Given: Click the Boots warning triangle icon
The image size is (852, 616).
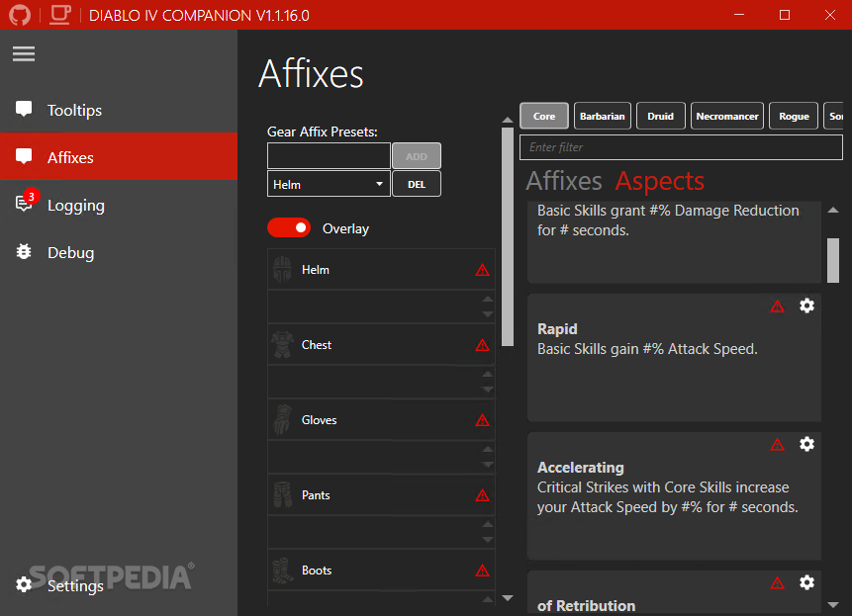Looking at the screenshot, I should (x=482, y=571).
